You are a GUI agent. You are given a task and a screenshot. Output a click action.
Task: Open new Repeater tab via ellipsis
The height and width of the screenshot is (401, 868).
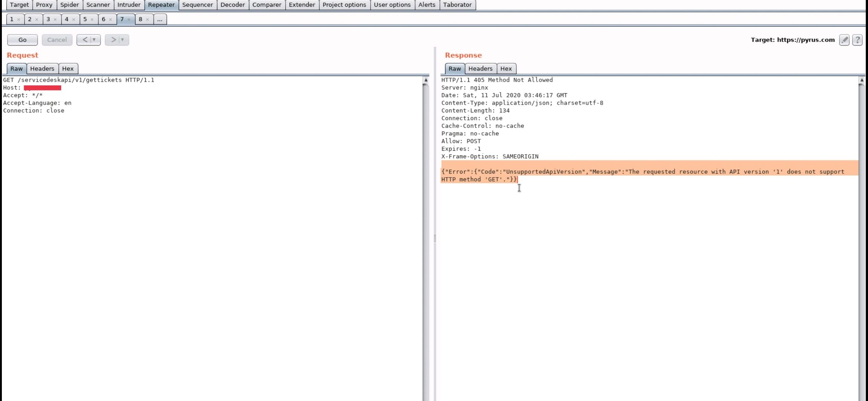[160, 19]
